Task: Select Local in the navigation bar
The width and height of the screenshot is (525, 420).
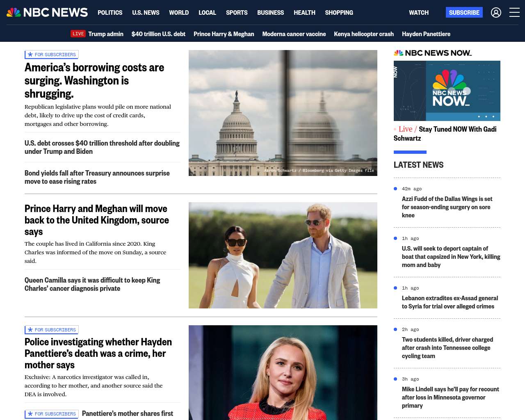Action: (207, 13)
